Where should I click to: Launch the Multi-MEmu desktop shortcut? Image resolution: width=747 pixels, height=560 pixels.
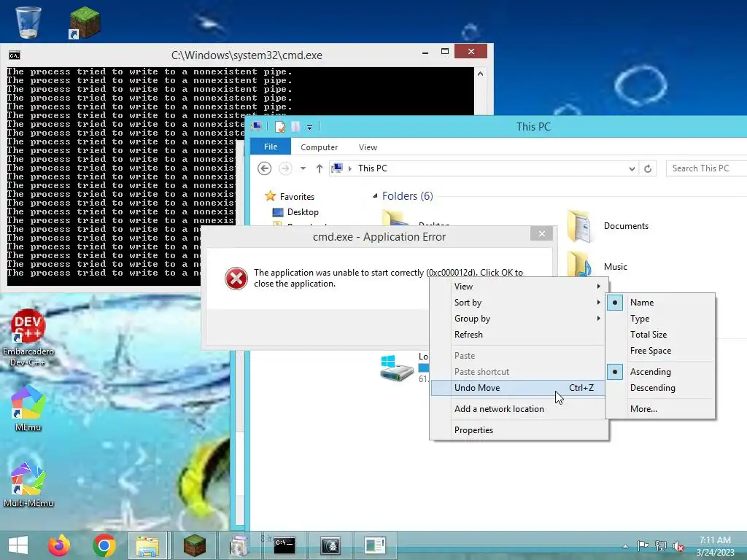pos(28,484)
